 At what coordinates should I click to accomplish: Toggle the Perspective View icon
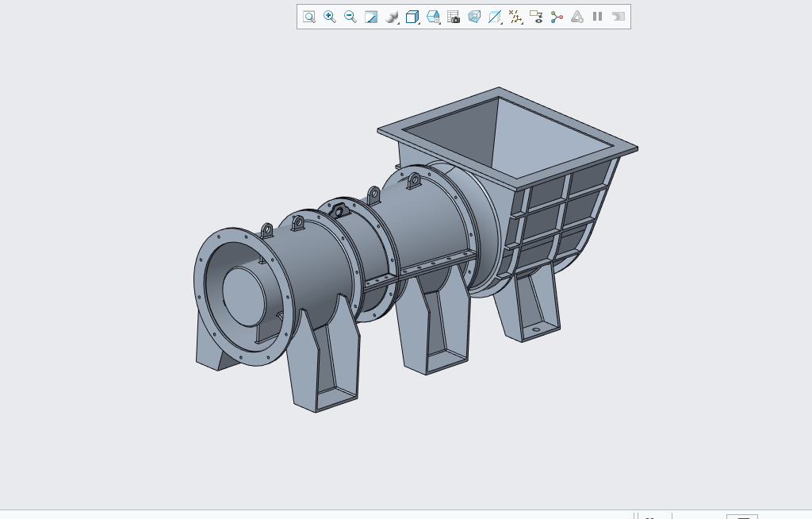tap(474, 17)
